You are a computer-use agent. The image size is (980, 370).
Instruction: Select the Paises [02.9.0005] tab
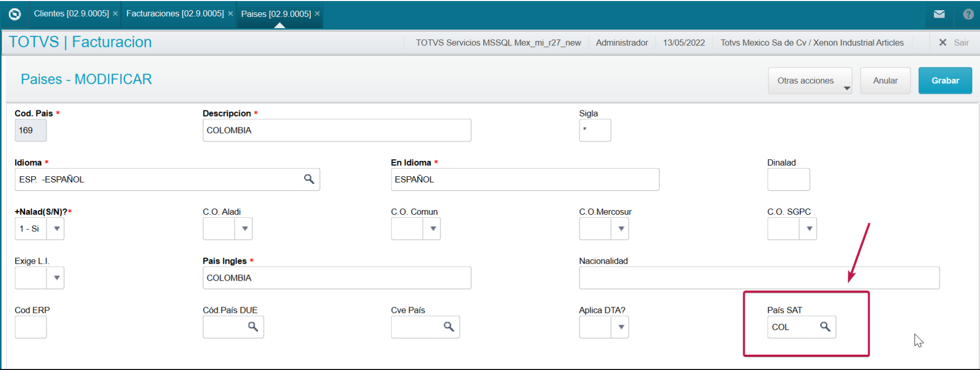click(x=276, y=14)
